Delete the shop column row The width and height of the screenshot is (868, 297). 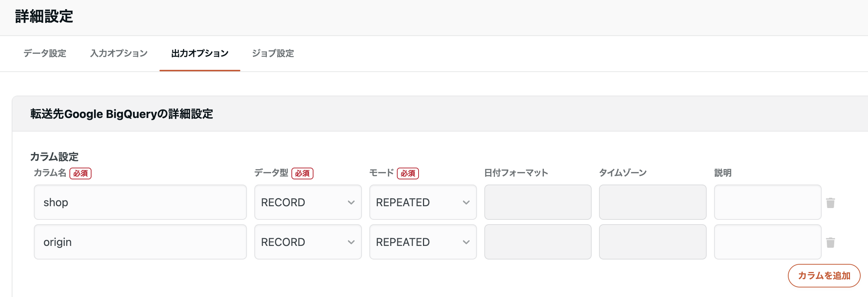831,202
